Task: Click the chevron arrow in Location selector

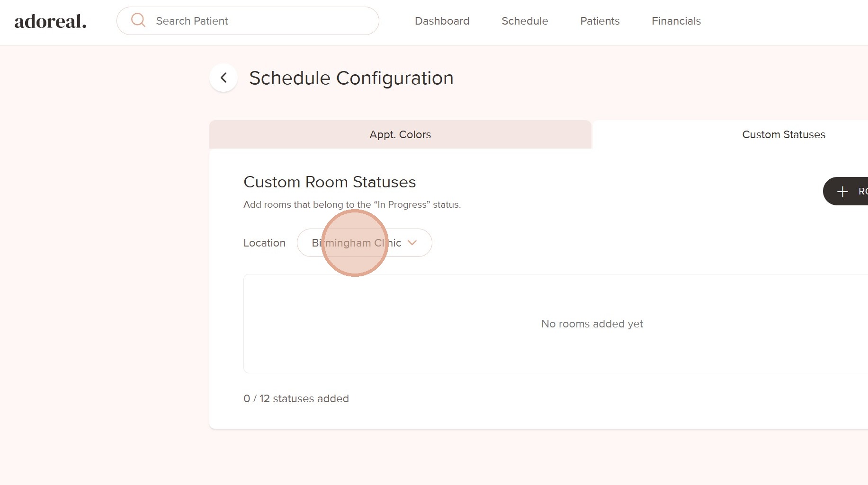Action: pyautogui.click(x=412, y=243)
